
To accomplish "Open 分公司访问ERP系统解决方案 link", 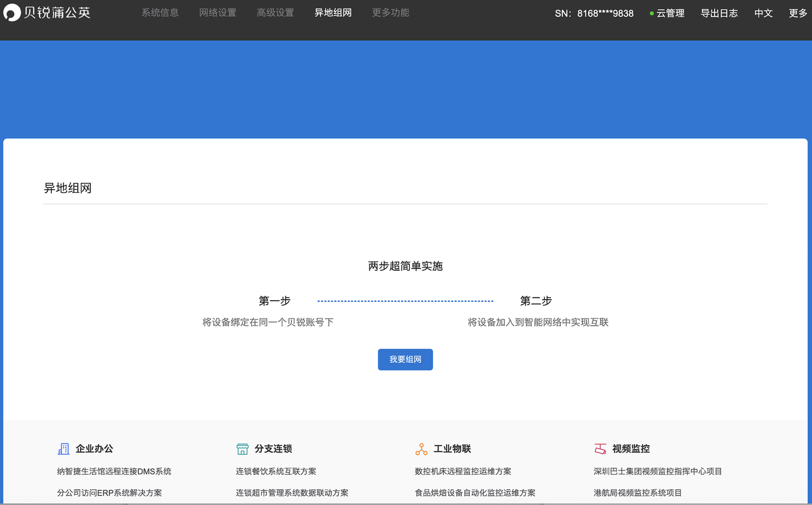I will pyautogui.click(x=109, y=493).
